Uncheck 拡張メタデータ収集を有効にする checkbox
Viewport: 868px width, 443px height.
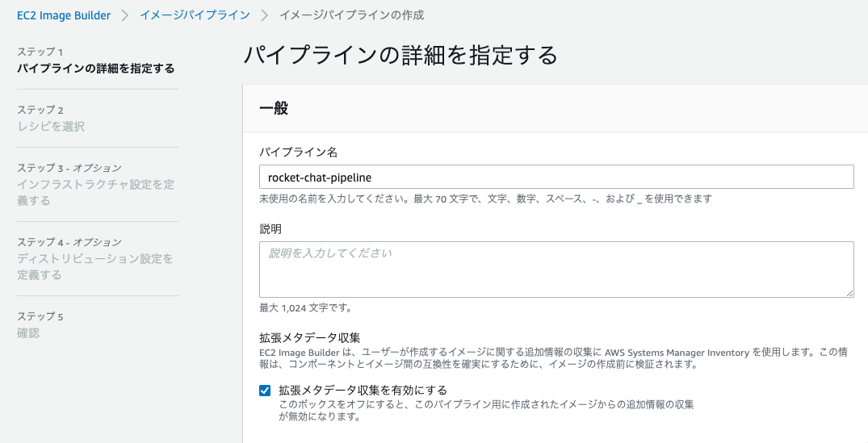(x=265, y=391)
